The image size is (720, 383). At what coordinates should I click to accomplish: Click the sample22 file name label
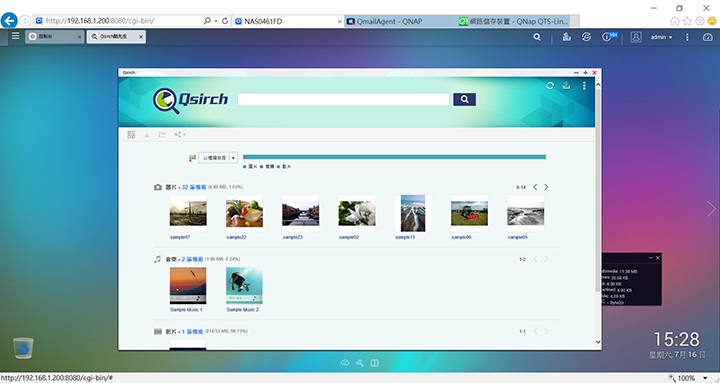coord(236,237)
